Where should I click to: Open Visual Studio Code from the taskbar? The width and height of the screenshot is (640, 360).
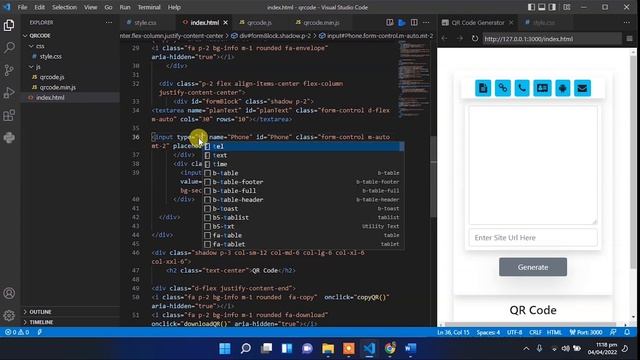coord(369,348)
